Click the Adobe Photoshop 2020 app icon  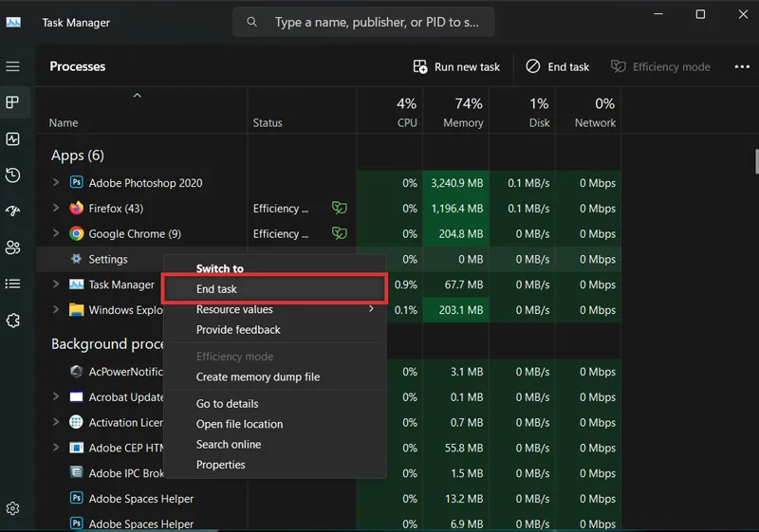coord(76,182)
